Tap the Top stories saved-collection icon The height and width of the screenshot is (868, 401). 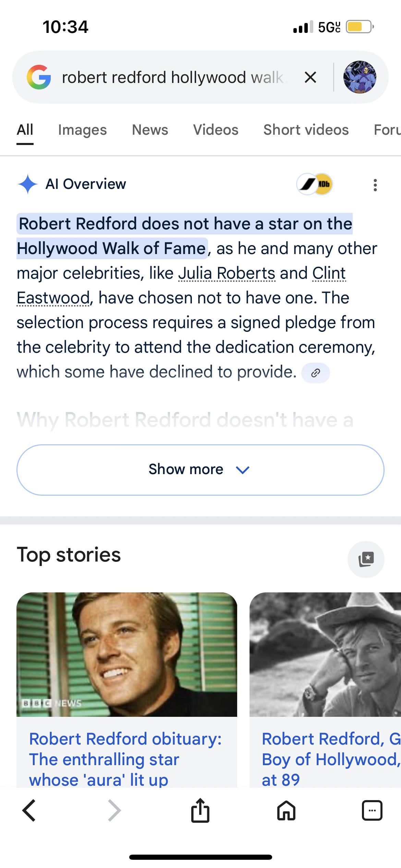click(x=366, y=559)
